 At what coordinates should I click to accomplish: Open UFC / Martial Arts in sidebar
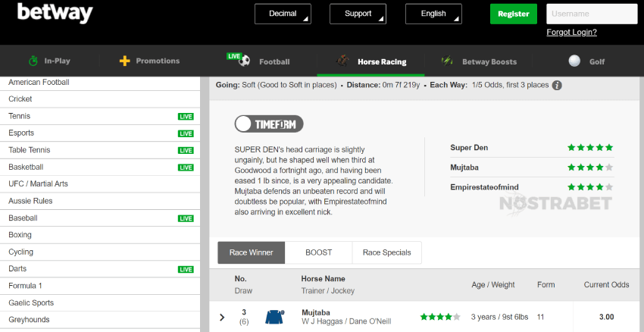(100, 184)
